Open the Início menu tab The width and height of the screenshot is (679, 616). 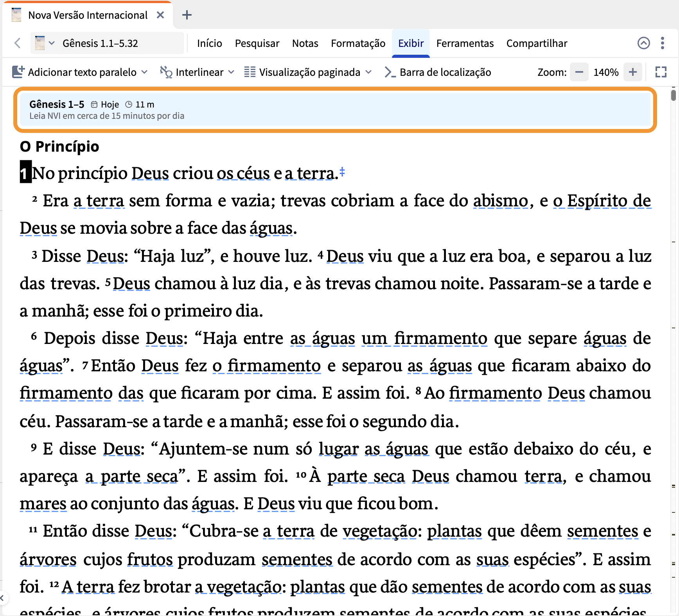(210, 43)
